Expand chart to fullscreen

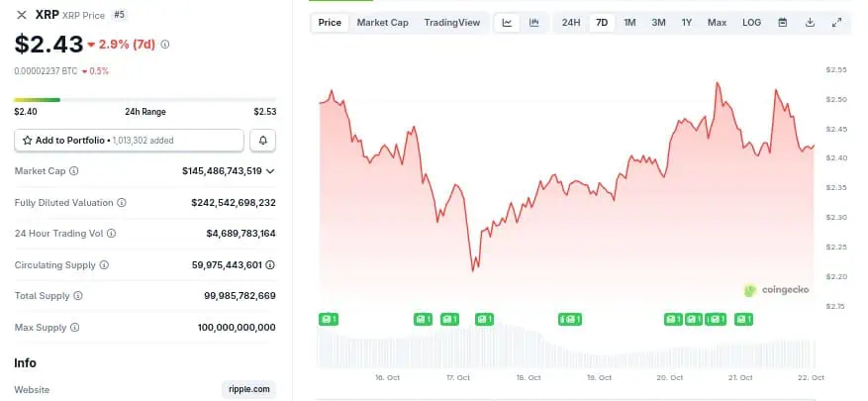click(x=837, y=23)
